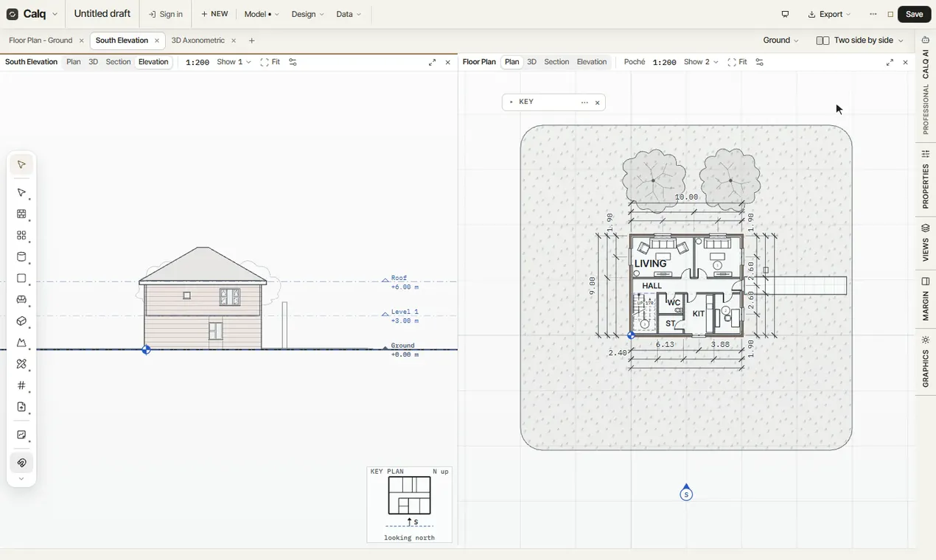The height and width of the screenshot is (560, 936).
Task: Switch right pane to Elevation mode
Action: pyautogui.click(x=592, y=62)
